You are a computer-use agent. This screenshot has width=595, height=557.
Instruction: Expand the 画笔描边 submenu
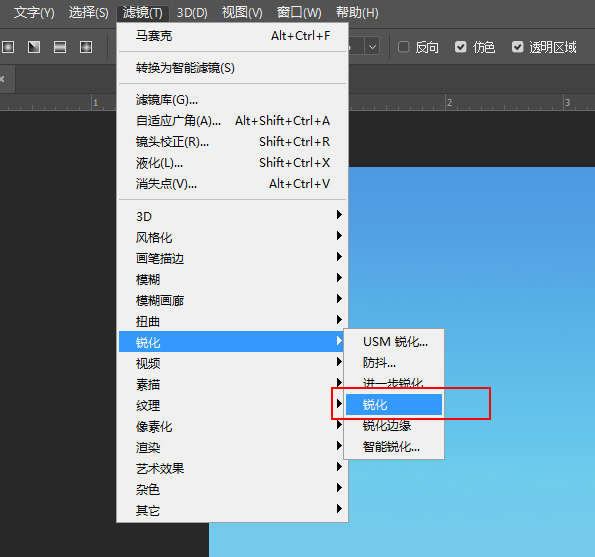point(233,258)
